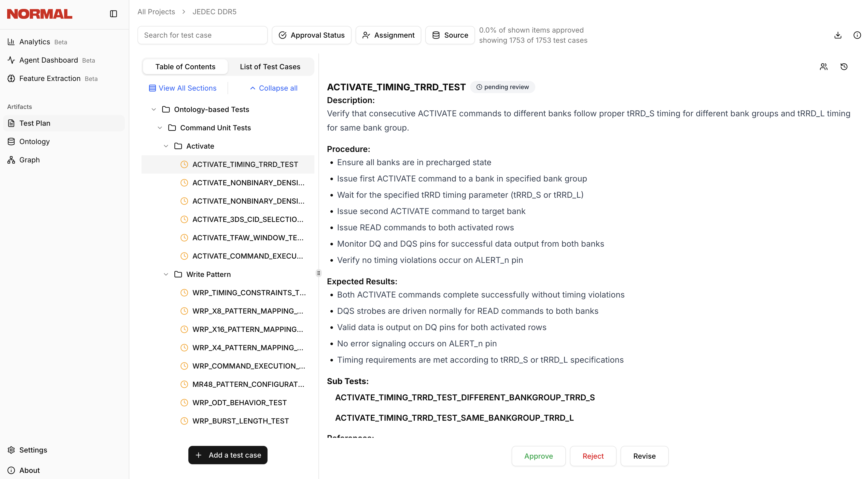The image size is (868, 479).
Task: Click the download export icon
Action: [x=838, y=35]
